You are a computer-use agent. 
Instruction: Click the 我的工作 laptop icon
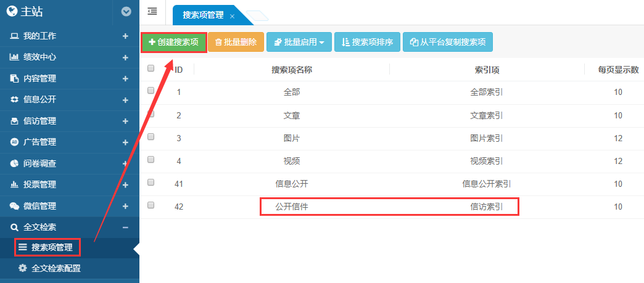click(x=14, y=36)
